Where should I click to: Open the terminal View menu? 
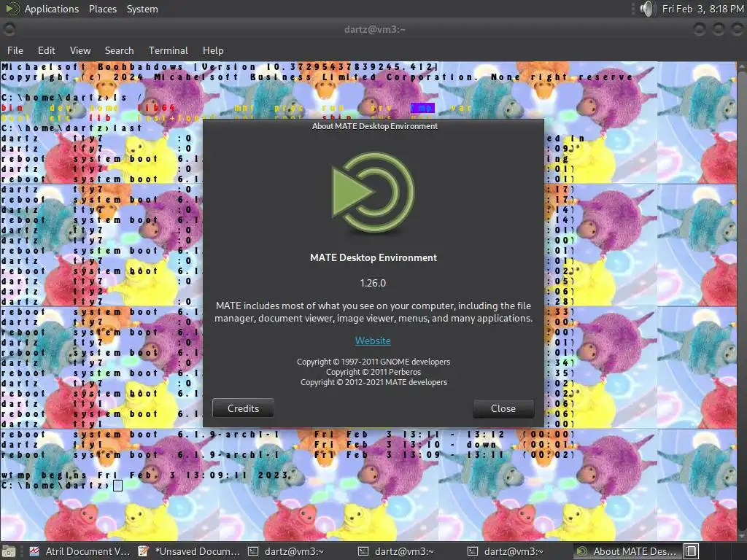80,50
